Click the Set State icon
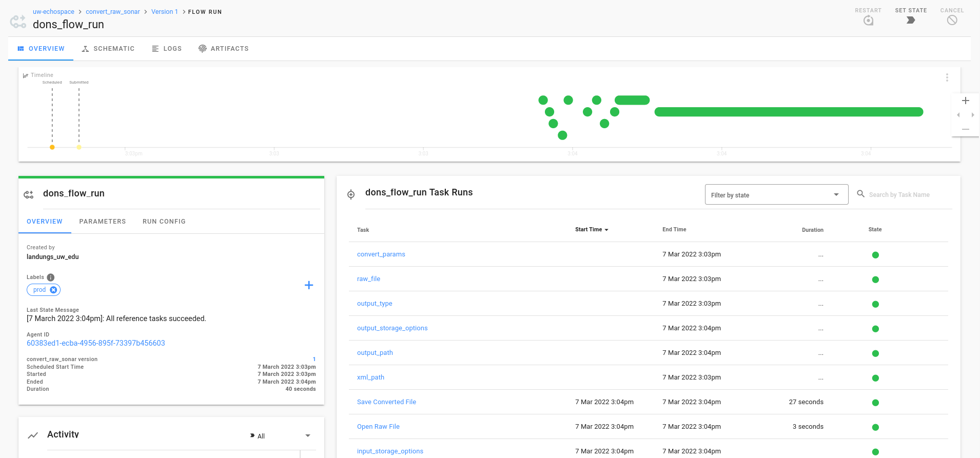980x458 pixels. point(911,20)
